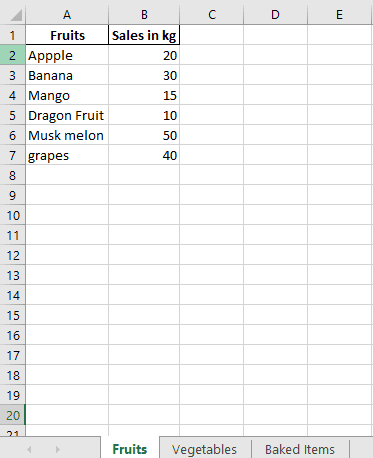
Task: Click the next sheet navigation arrow
Action: 58,449
